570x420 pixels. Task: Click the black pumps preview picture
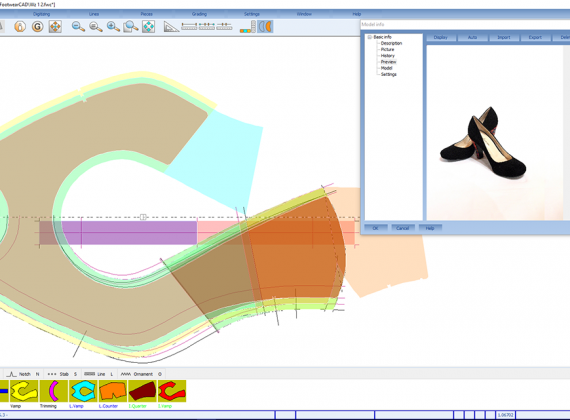(x=483, y=143)
